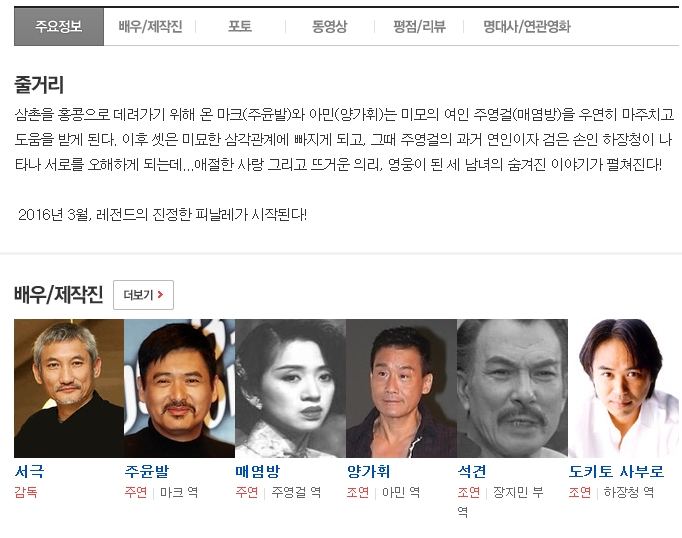This screenshot has height=538, width=682.
Task: Open the 주요정보 tab
Action: pyautogui.click(x=59, y=27)
